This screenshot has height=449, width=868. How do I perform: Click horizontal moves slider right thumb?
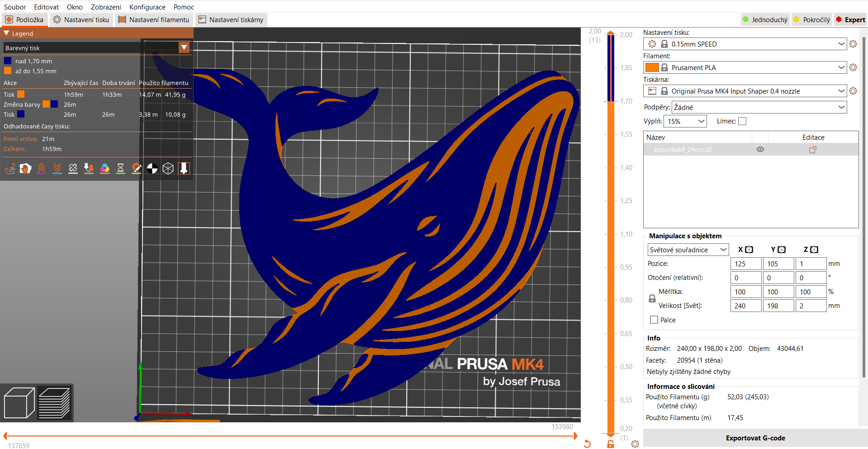tap(575, 436)
